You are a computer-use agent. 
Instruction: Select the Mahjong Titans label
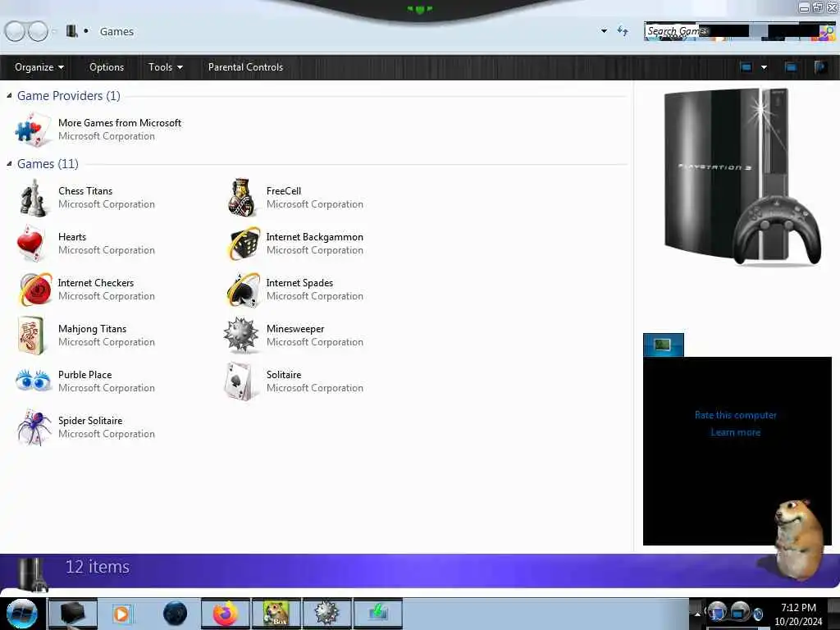[92, 329]
